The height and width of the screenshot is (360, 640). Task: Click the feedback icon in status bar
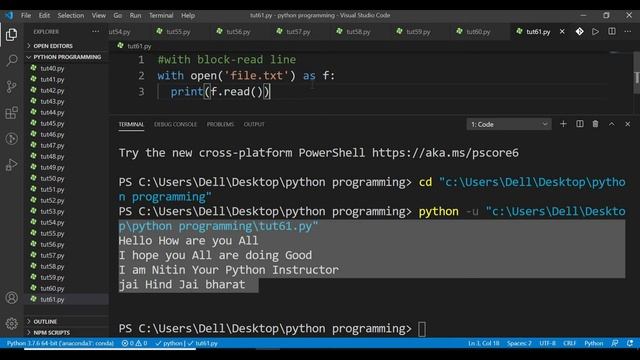[x=615, y=343]
